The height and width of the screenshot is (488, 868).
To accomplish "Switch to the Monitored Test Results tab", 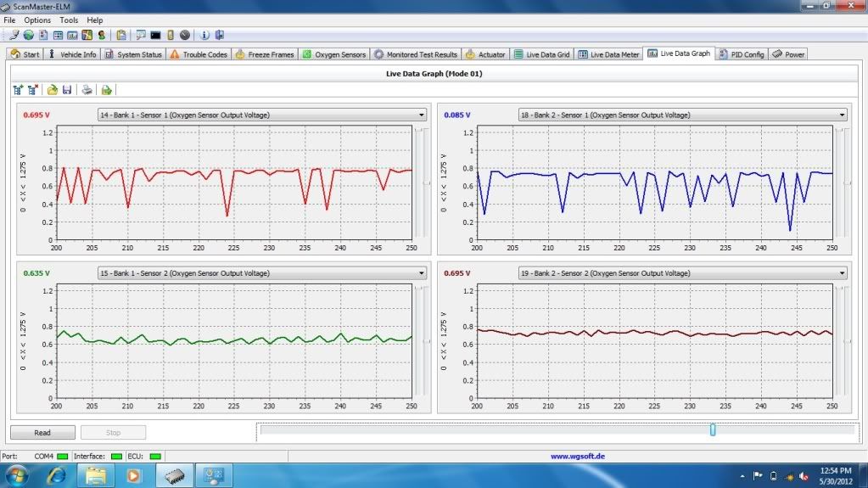I will pyautogui.click(x=416, y=54).
